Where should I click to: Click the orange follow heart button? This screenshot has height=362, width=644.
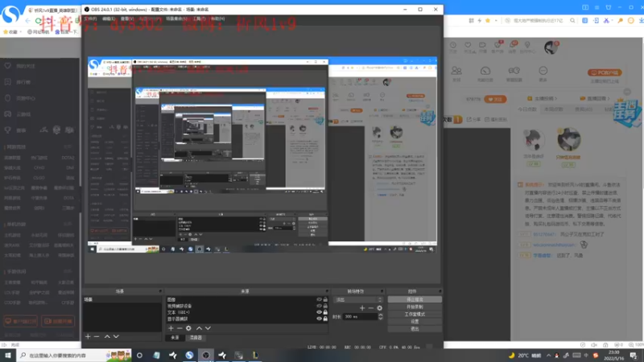point(495,99)
